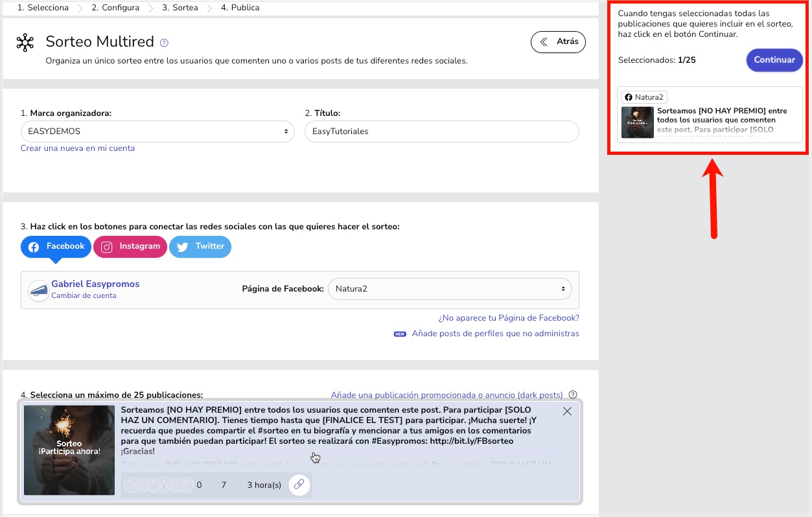Open the Marca organizadora dropdown EASYDEMOS
This screenshot has width=812, height=517.
(x=157, y=131)
